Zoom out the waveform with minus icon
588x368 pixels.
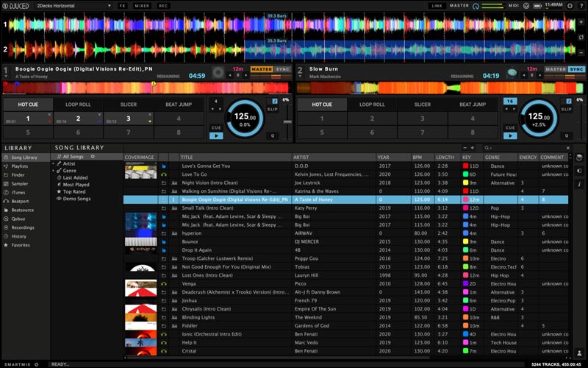click(x=581, y=52)
